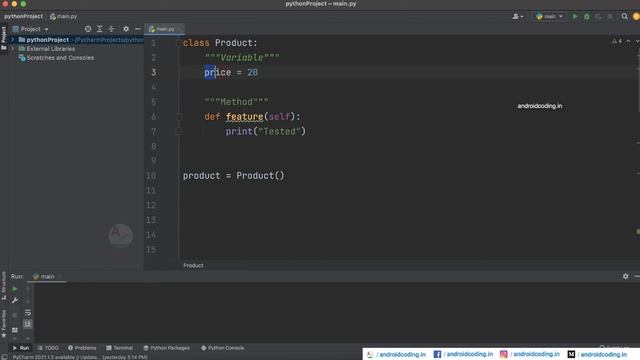Expand the pythonProject folder
The height and width of the screenshot is (360, 640).
click(x=13, y=40)
